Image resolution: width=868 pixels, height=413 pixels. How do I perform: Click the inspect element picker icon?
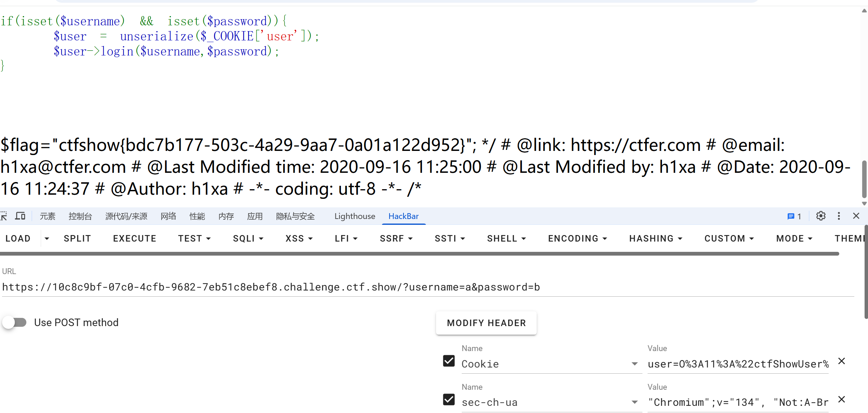[4, 216]
